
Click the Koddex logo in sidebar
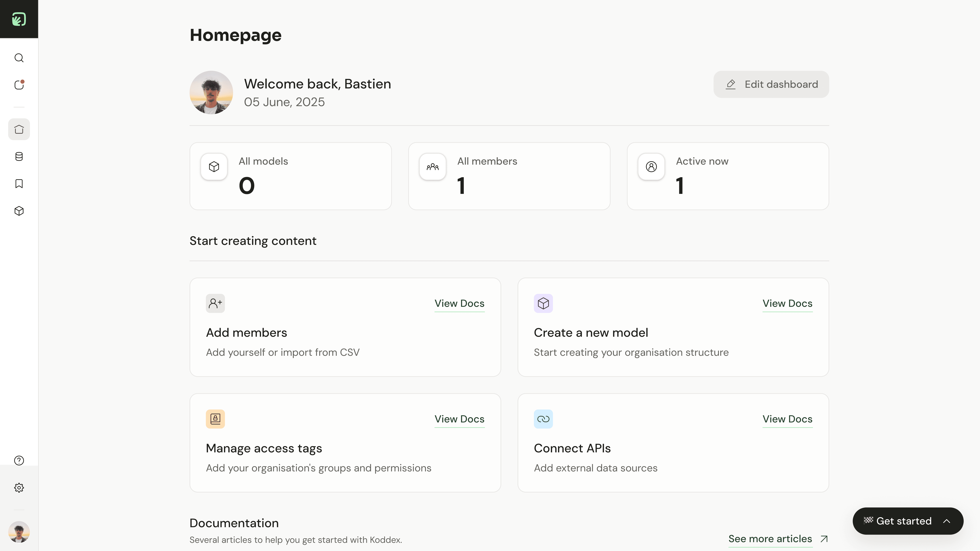(19, 19)
